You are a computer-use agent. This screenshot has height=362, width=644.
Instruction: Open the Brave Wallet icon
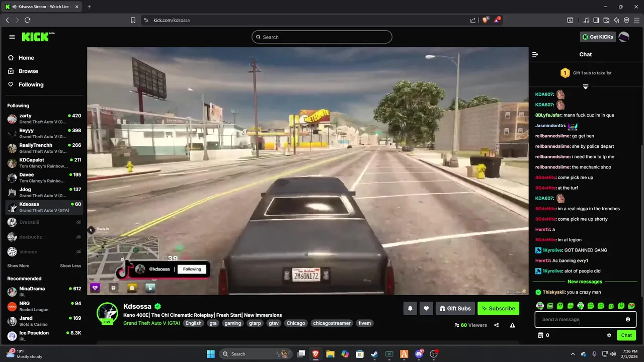point(606,20)
